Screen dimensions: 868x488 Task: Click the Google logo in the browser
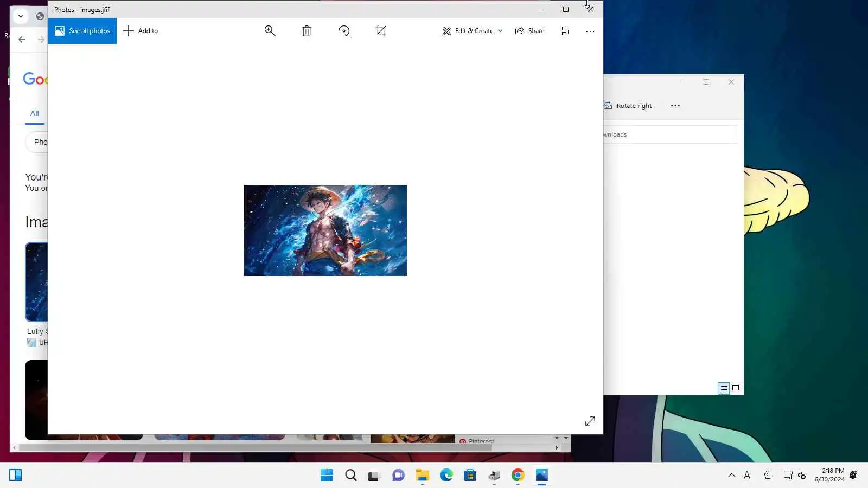(x=35, y=79)
